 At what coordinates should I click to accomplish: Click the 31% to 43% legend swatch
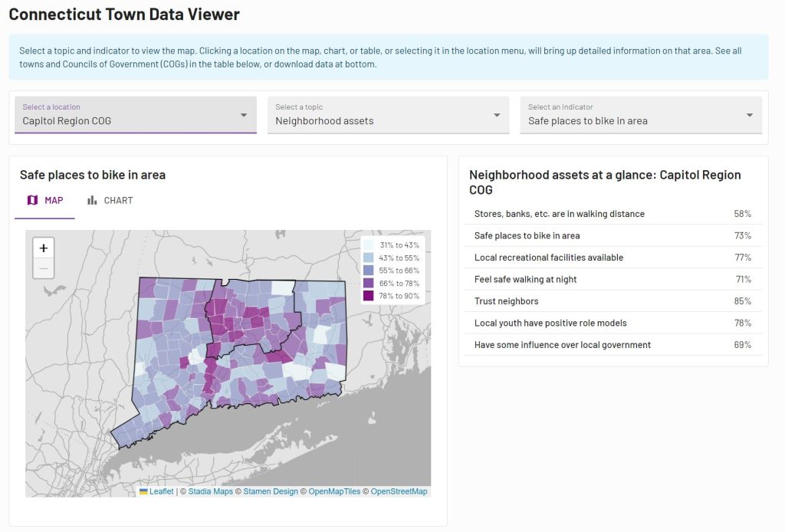369,245
